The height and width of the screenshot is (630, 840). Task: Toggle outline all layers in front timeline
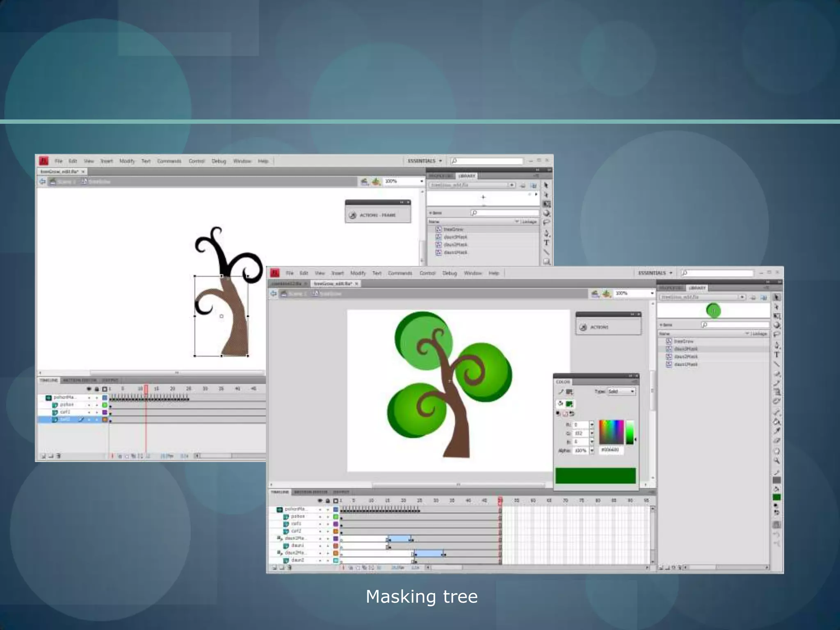click(x=336, y=501)
